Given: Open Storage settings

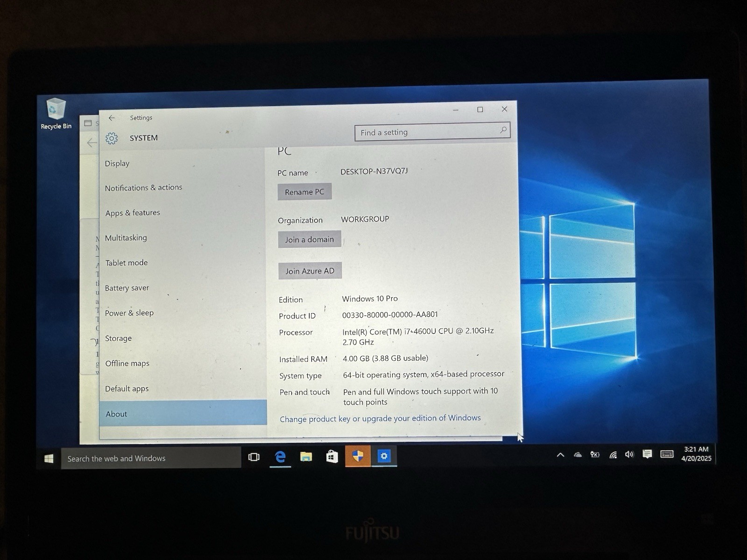Looking at the screenshot, I should [118, 338].
